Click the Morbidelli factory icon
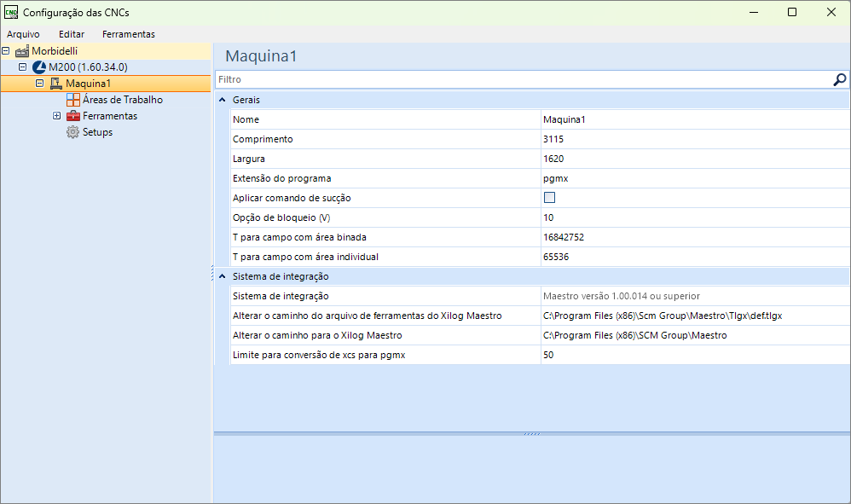 21,51
